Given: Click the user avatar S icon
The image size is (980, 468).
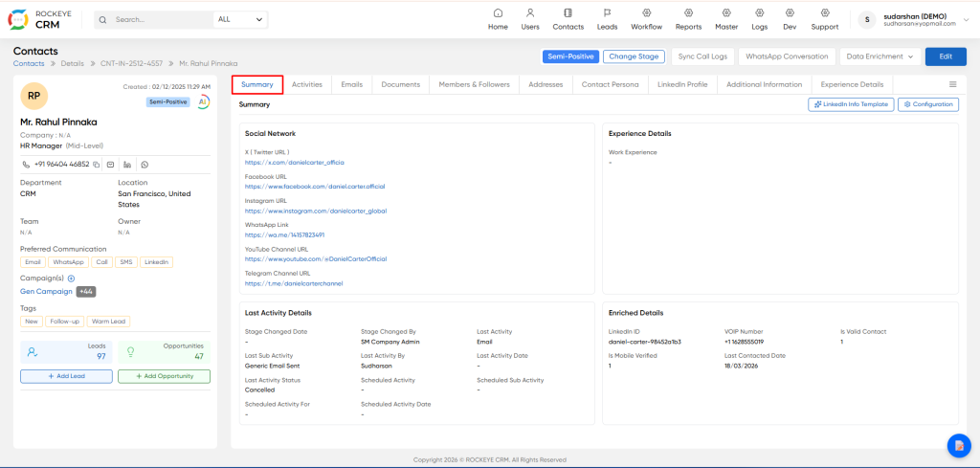Looking at the screenshot, I should [867, 19].
